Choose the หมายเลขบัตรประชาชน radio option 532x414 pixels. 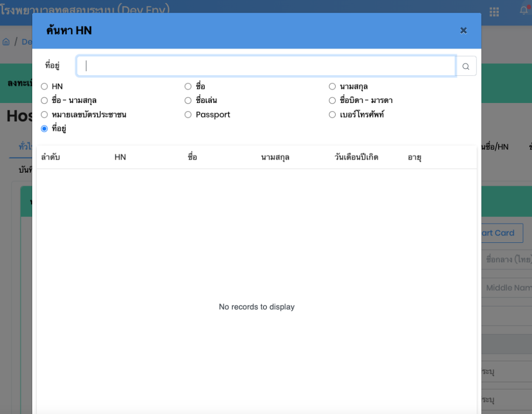coord(44,114)
